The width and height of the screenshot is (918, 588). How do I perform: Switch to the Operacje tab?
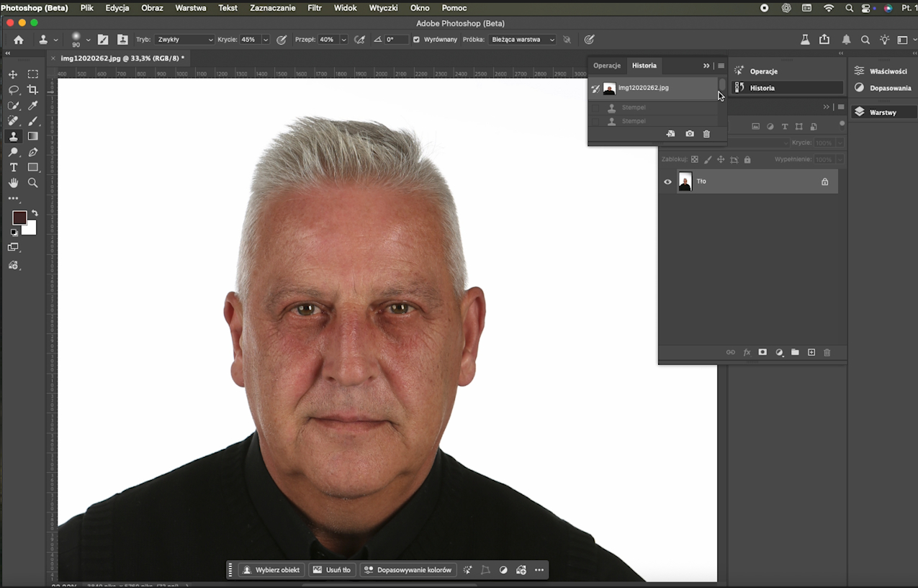pyautogui.click(x=607, y=65)
